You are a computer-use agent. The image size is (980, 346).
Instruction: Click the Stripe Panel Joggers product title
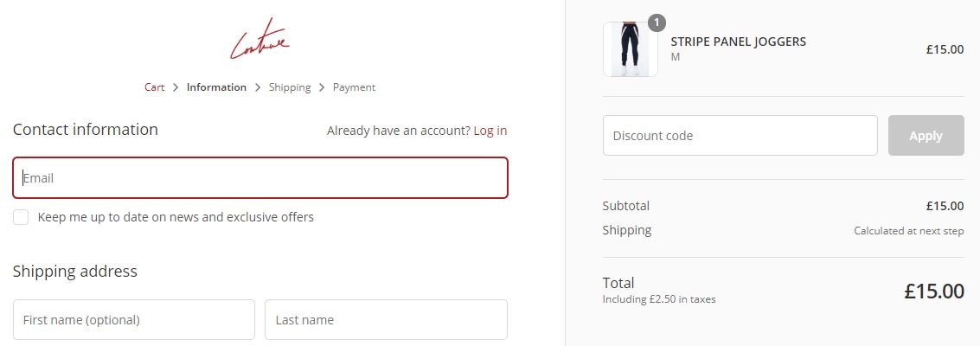pos(739,42)
